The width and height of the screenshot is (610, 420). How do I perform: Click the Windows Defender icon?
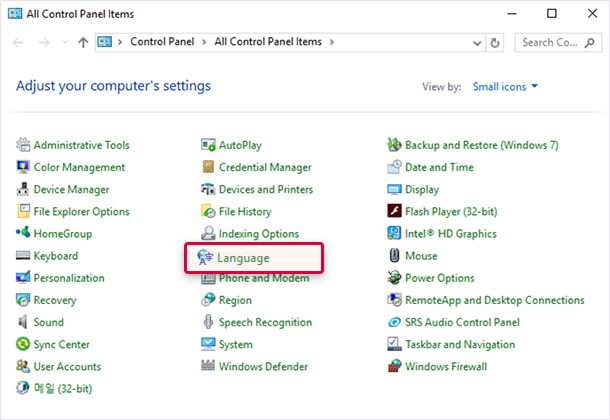[208, 366]
